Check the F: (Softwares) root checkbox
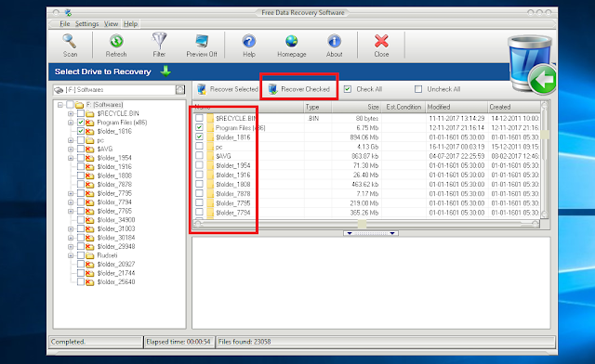The image size is (595, 364). coord(70,104)
